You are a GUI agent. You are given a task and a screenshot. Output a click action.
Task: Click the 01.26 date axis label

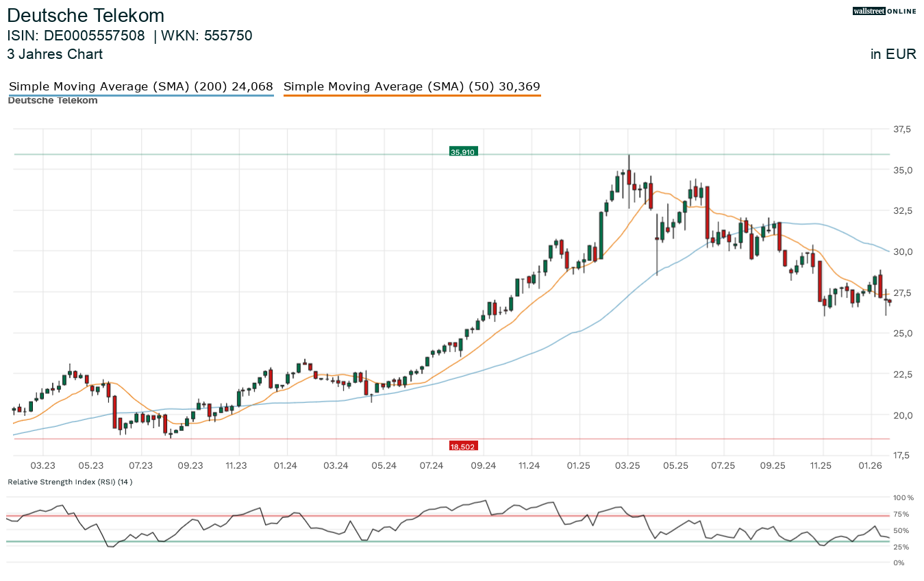coord(870,465)
